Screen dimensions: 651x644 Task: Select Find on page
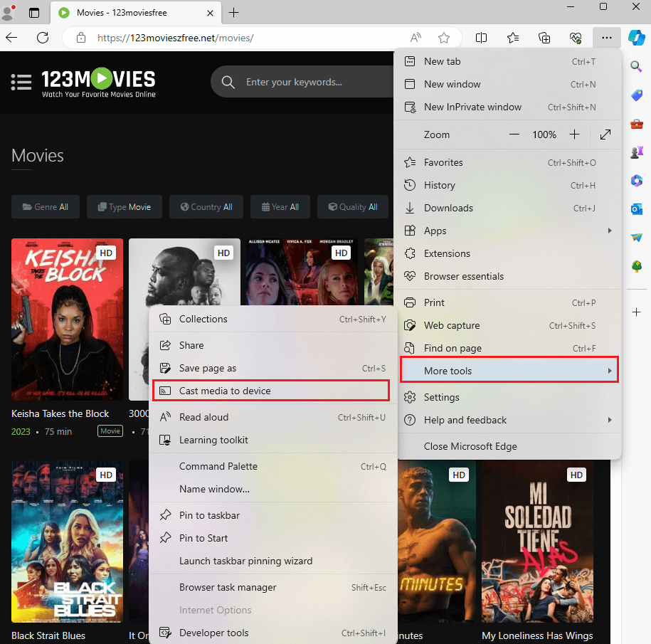(x=508, y=349)
